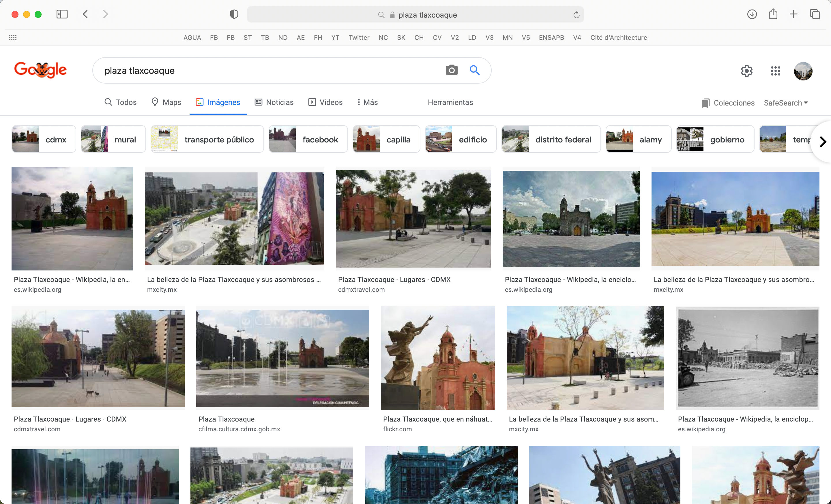Click cfilma.cultura.cdmx.gob.mx source text
The height and width of the screenshot is (504, 831).
pyautogui.click(x=239, y=429)
